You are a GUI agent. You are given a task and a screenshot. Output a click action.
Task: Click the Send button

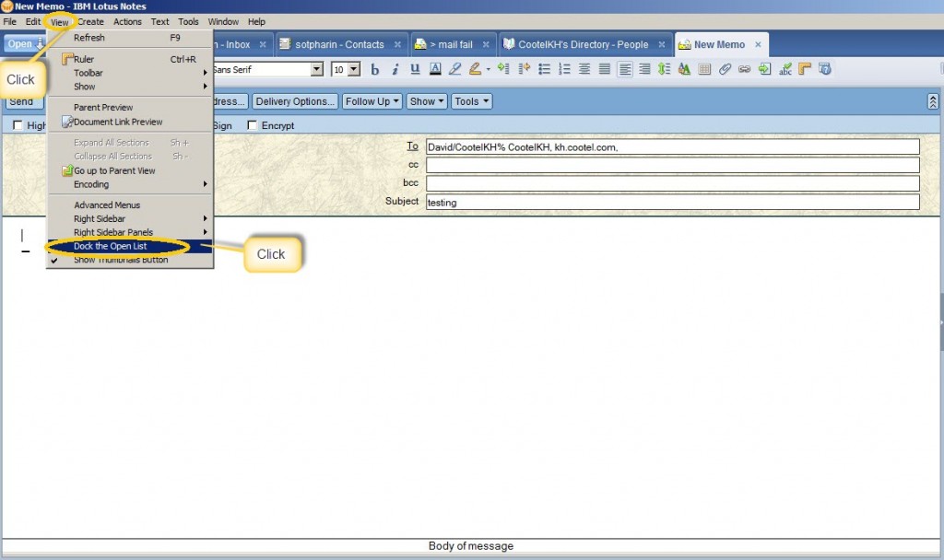point(21,101)
